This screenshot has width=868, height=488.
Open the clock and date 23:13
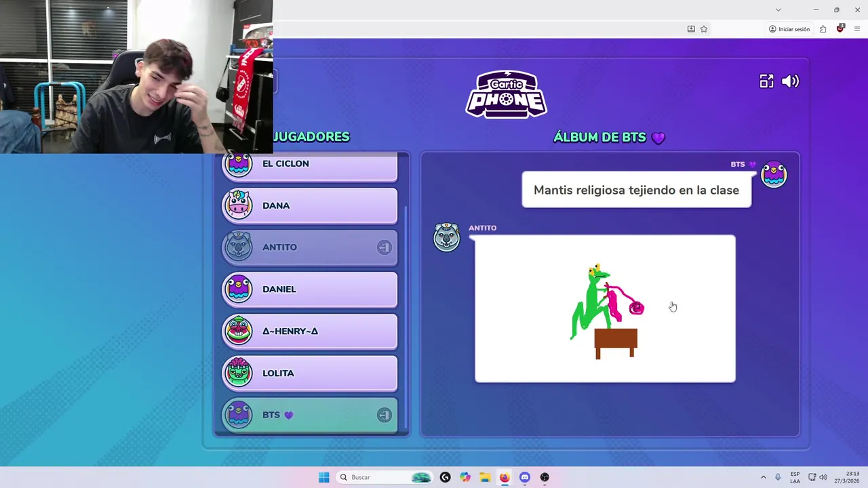848,477
